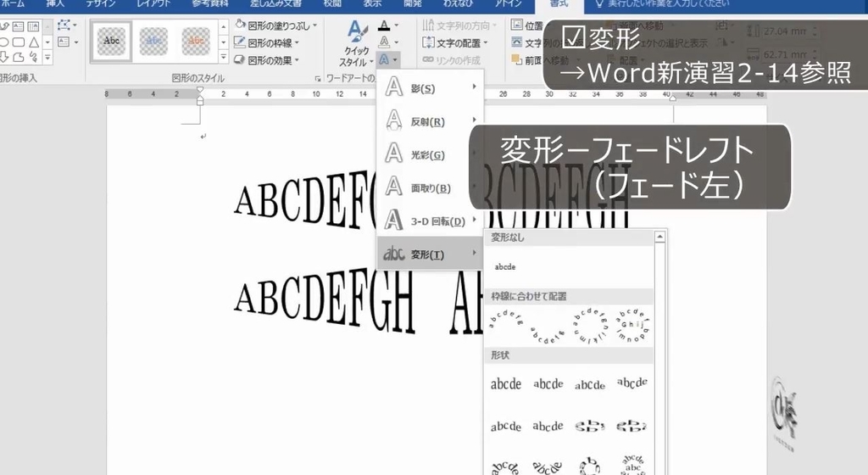Viewport: 868px width, 475px height.
Task: Pick the rounded rectangle shape
Action: pyautogui.click(x=19, y=42)
